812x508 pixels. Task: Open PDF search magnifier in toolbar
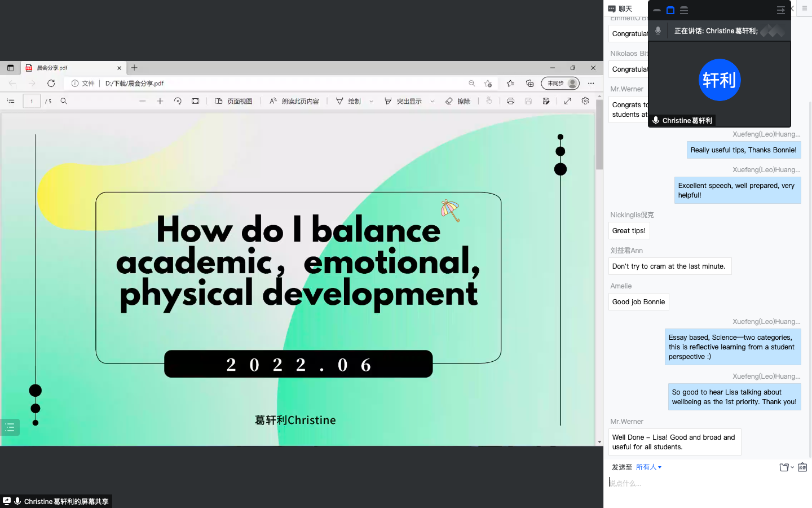(64, 101)
